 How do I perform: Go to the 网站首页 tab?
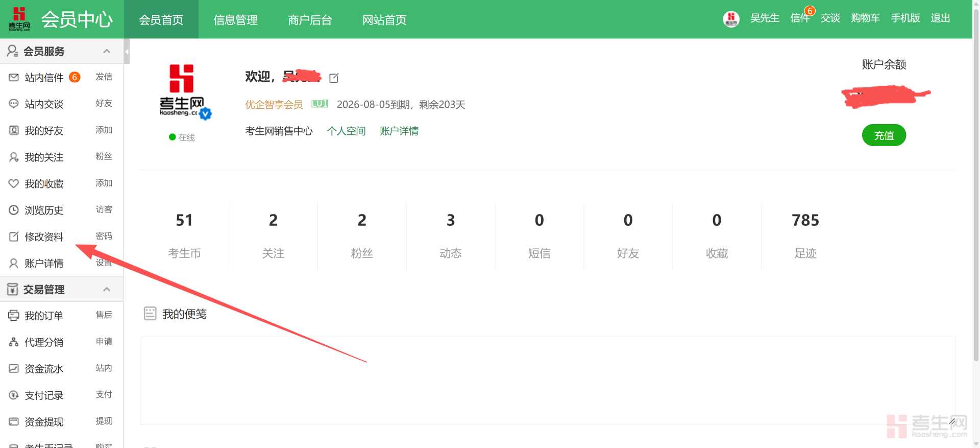[x=384, y=20]
